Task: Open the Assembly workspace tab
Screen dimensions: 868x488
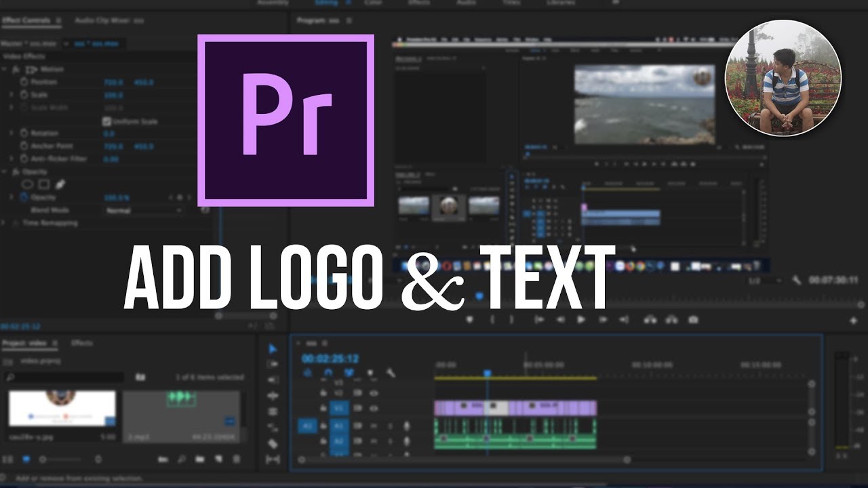Action: click(273, 3)
